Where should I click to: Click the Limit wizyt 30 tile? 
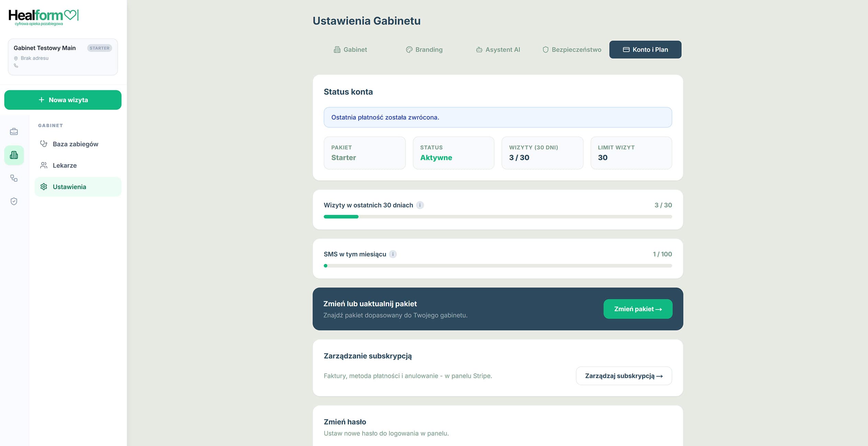click(631, 153)
